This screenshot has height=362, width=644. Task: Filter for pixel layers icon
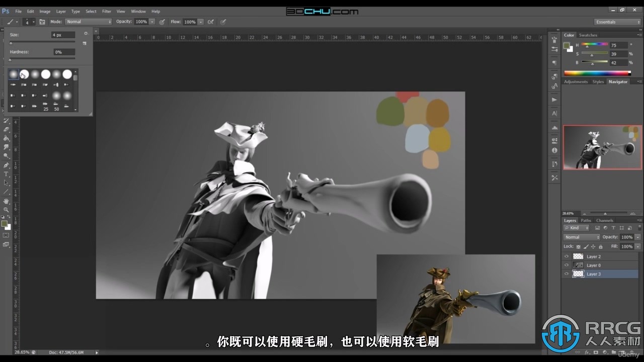click(x=597, y=228)
